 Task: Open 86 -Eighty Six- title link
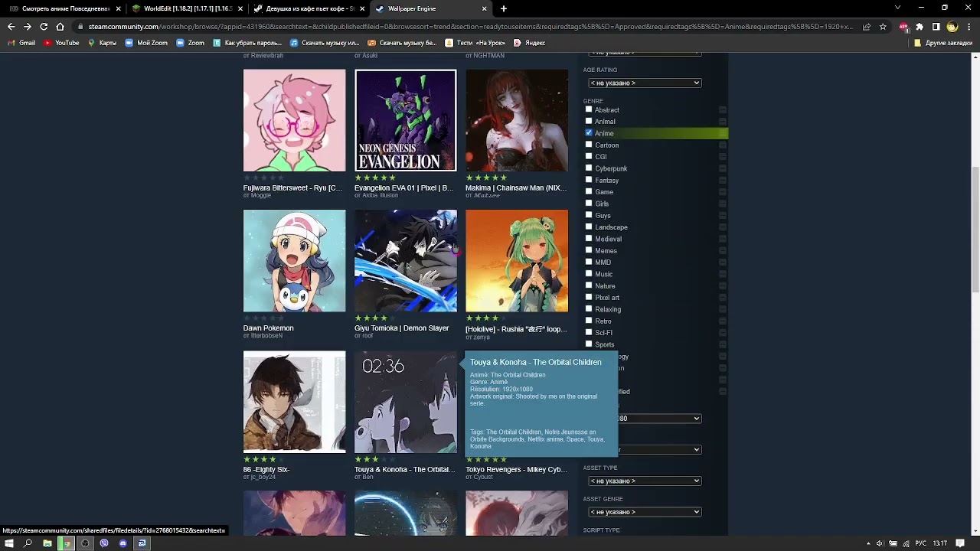(266, 469)
